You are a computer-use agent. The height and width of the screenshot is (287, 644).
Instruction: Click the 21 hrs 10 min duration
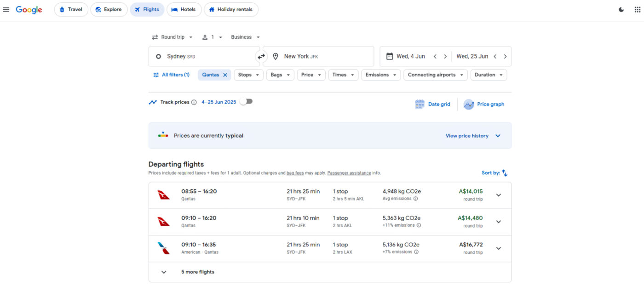click(303, 218)
